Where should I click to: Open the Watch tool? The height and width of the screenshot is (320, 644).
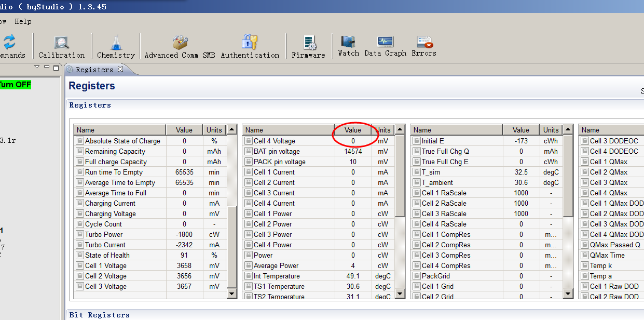click(x=348, y=46)
